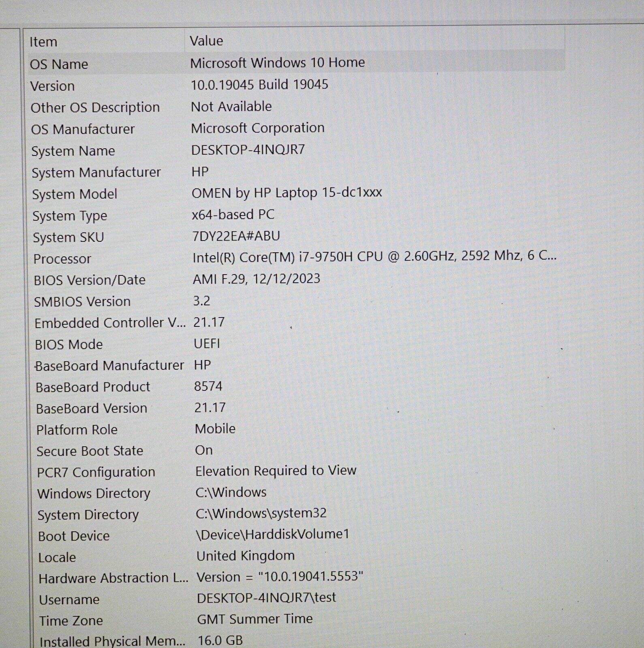The width and height of the screenshot is (644, 648).
Task: Click the '3.2' SMBIOS value
Action: pos(202,301)
